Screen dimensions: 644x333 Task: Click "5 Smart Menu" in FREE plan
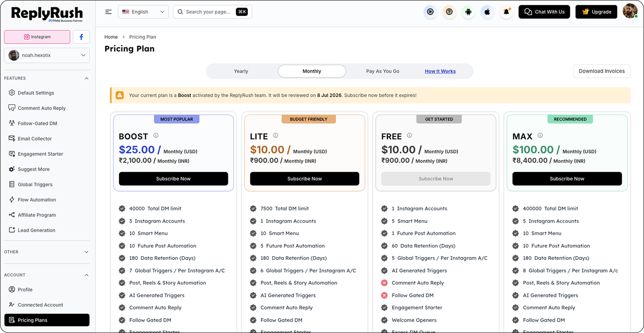[x=410, y=221]
